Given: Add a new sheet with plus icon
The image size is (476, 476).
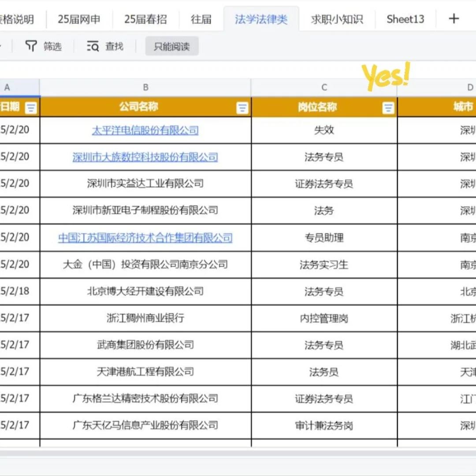Looking at the screenshot, I should pos(454,19).
